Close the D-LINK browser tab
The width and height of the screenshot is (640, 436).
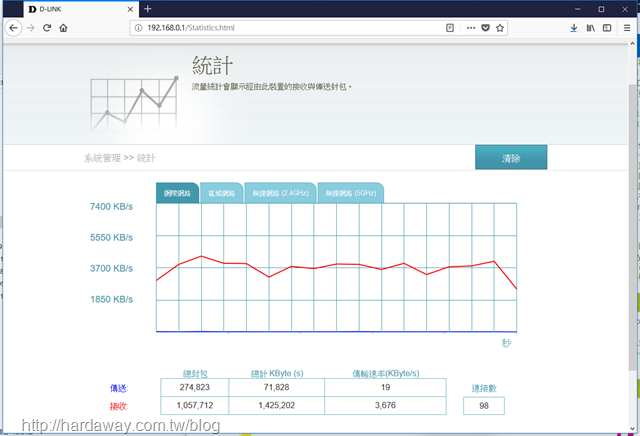(x=130, y=9)
